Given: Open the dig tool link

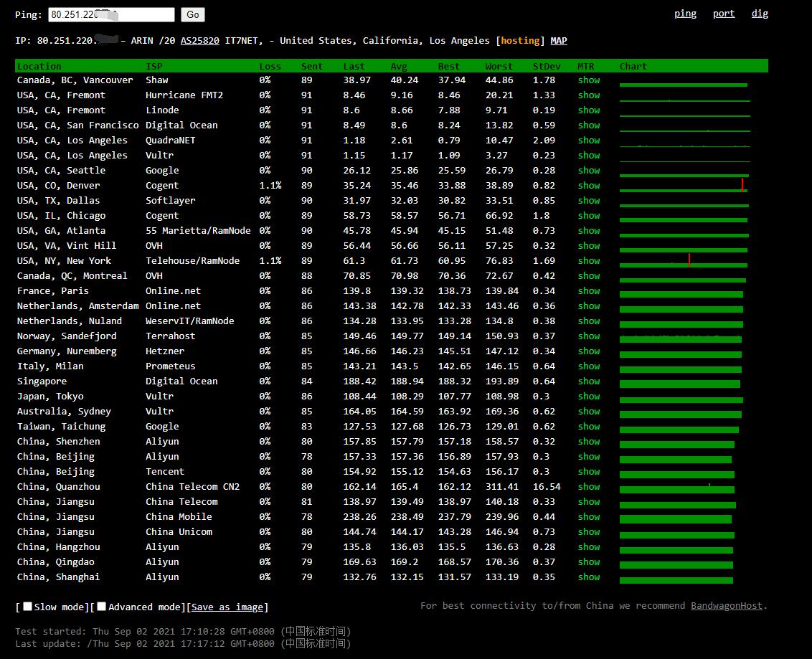Looking at the screenshot, I should (x=760, y=14).
